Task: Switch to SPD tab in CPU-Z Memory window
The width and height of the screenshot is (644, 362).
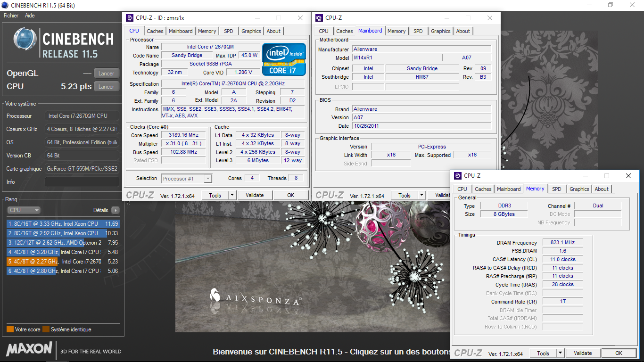Action: point(557,189)
